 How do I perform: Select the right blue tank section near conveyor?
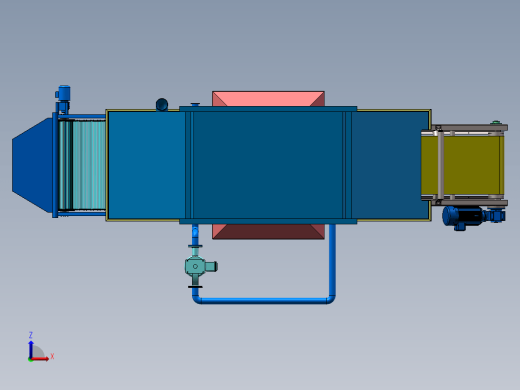[387, 165]
